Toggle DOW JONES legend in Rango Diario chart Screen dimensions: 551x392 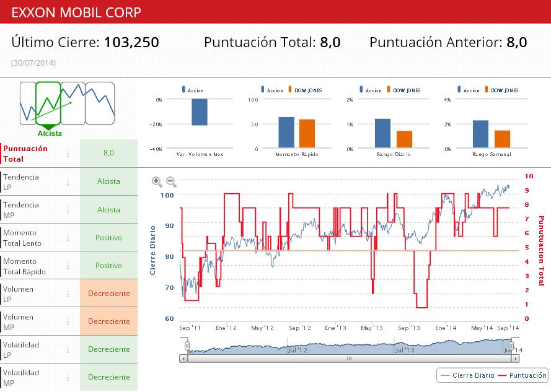(403, 90)
